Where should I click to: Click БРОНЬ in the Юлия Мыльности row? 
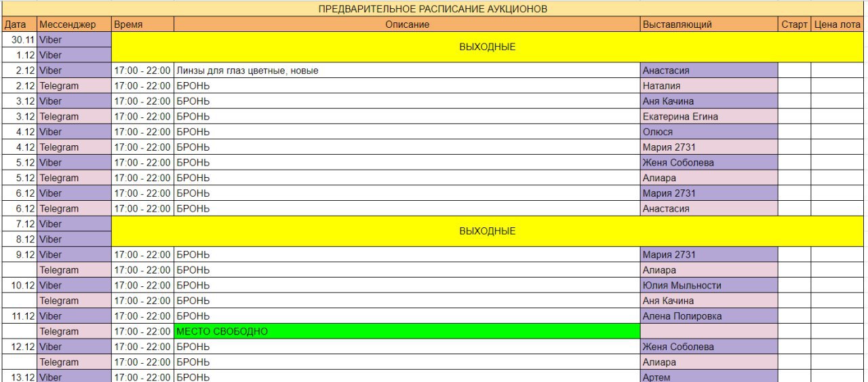tap(407, 286)
